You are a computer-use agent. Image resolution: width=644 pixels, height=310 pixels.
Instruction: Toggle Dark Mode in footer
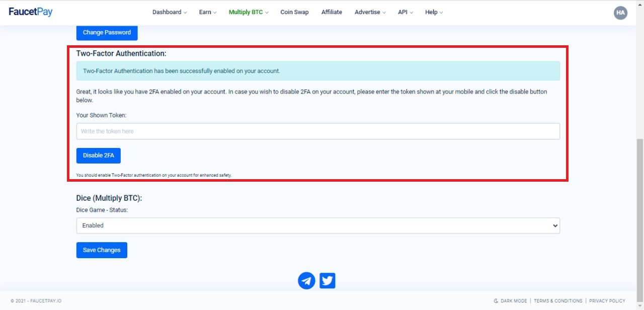tap(511, 301)
